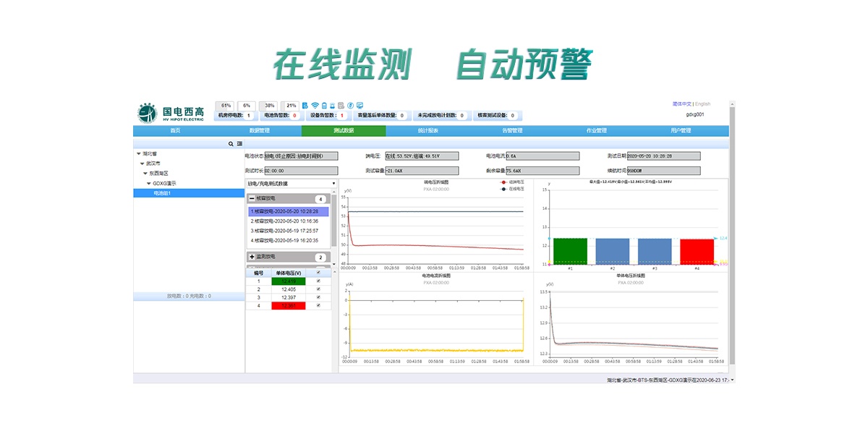
Task: Open the 告警管理 tab
Action: point(512,131)
